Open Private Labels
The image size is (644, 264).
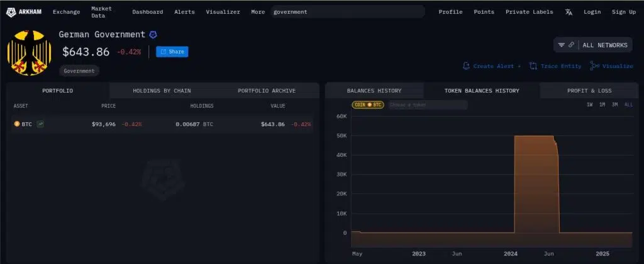530,12
